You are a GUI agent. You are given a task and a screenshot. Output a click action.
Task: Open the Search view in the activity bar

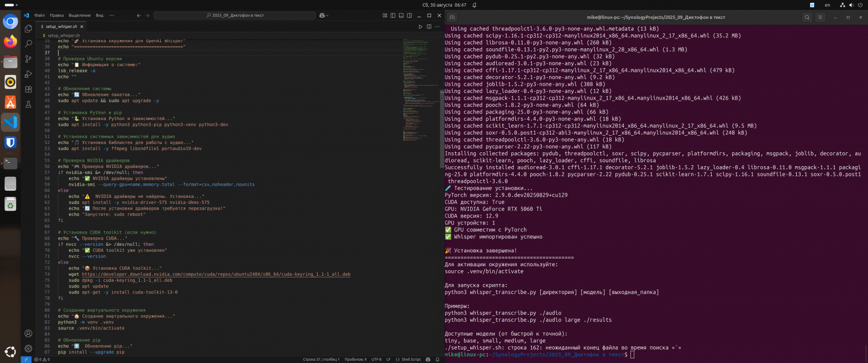pos(28,43)
